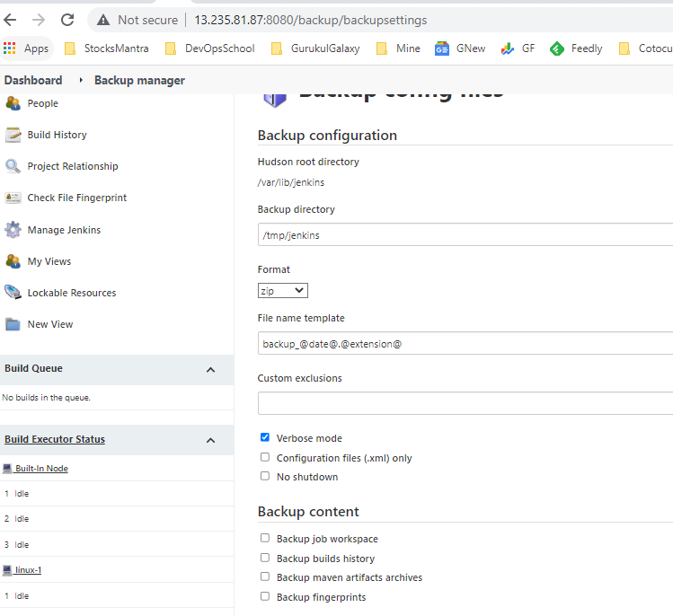Disable the Verbose mode checkbox

coord(265,438)
